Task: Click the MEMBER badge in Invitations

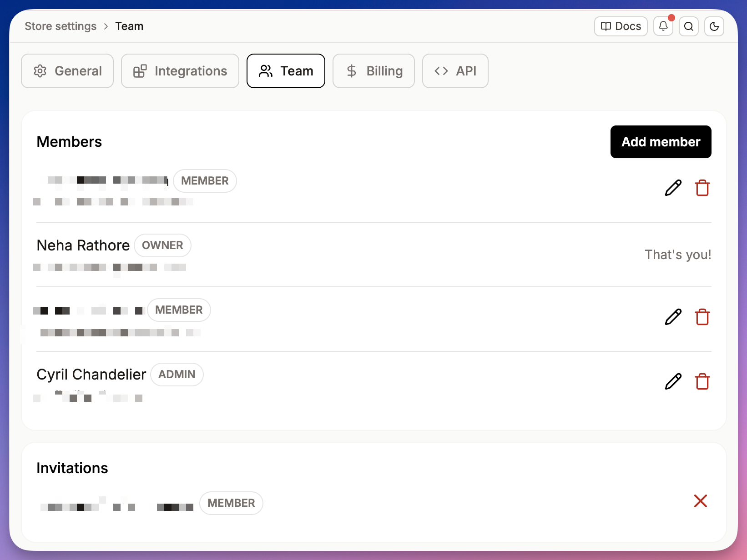Action: tap(231, 503)
